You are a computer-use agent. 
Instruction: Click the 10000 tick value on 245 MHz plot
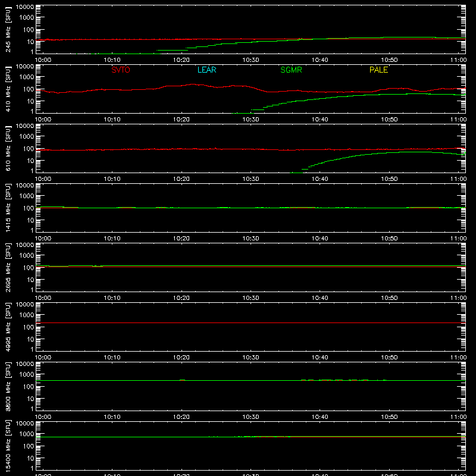(x=25, y=7)
